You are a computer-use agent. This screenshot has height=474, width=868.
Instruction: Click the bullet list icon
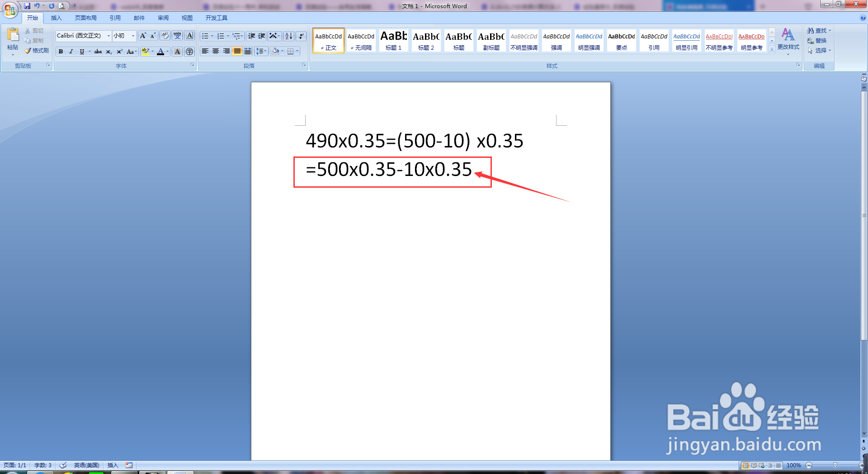[x=205, y=36]
